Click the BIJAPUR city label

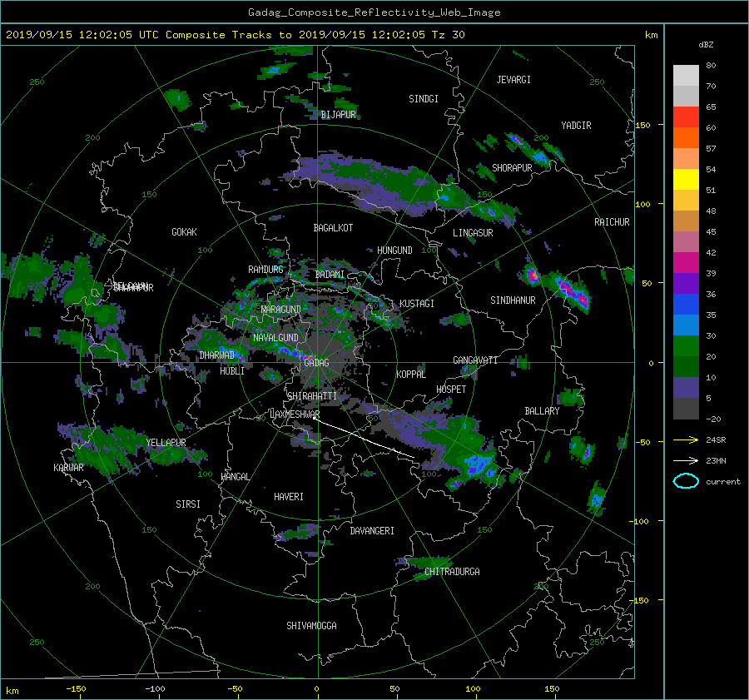pyautogui.click(x=338, y=115)
